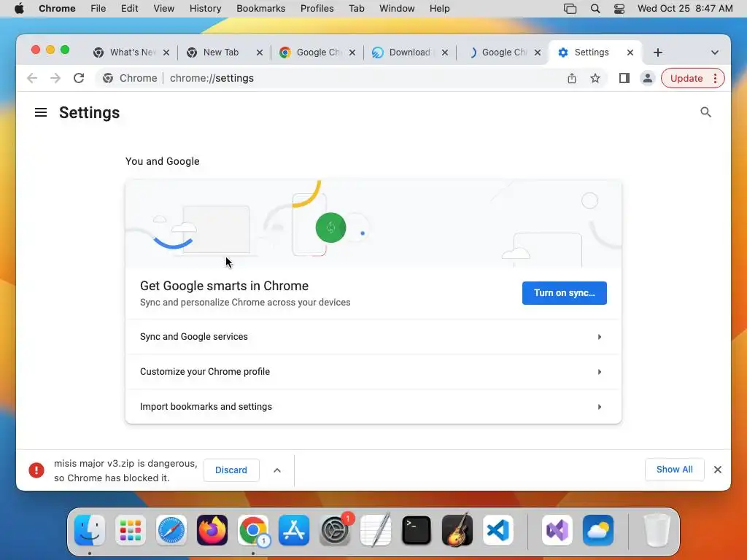Go back using the back arrow
The width and height of the screenshot is (747, 560).
pyautogui.click(x=32, y=78)
